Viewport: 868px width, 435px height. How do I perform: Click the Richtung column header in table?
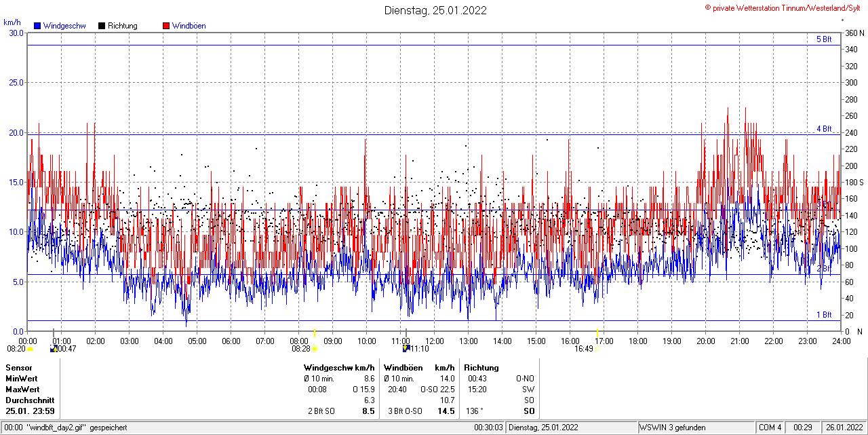(481, 368)
